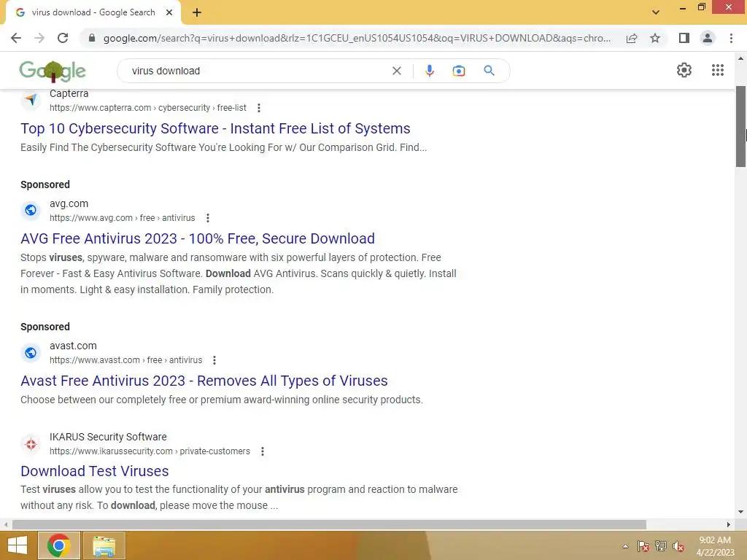Viewport: 747px width, 560px height.
Task: Click the horizontal scrollbar right arrow
Action: (729, 524)
